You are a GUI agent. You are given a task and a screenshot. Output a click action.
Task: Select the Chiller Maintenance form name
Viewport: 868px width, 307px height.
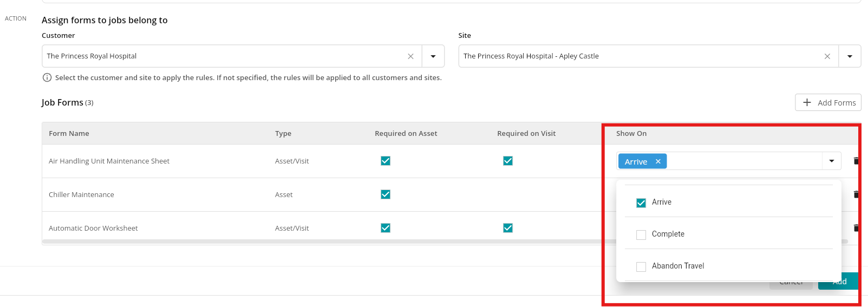81,194
